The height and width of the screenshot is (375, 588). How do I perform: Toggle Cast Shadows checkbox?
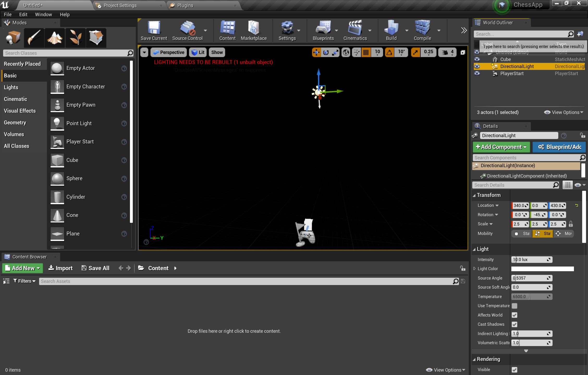[514, 324]
